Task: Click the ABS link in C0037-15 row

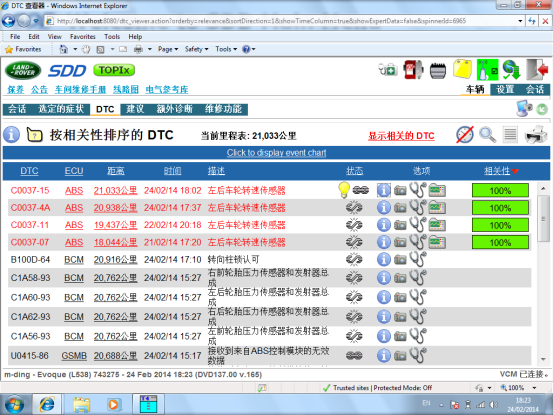Action: (74, 191)
